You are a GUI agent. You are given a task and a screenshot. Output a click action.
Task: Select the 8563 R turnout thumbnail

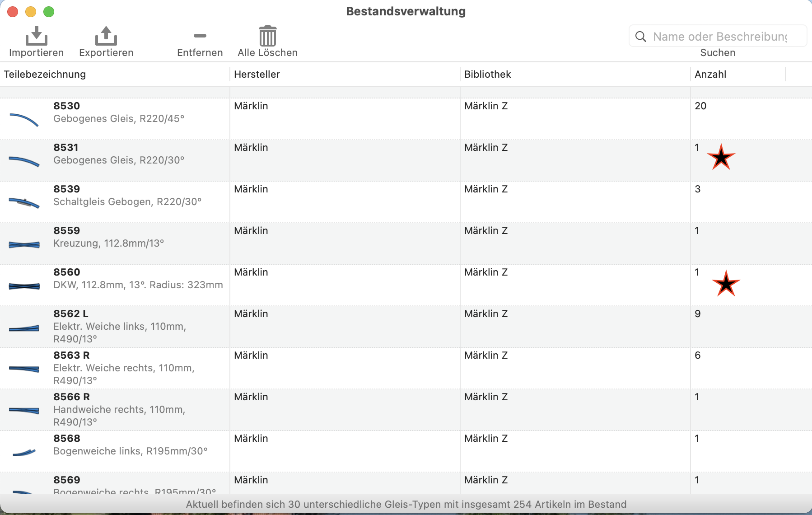click(24, 369)
